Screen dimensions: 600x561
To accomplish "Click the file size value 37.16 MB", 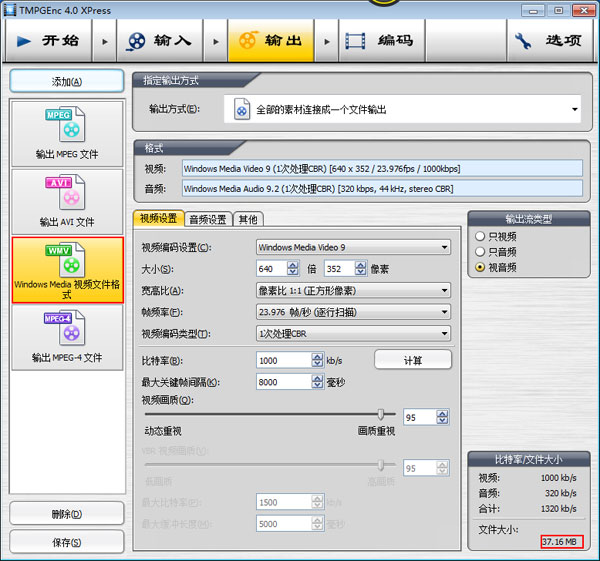I will pos(559,542).
